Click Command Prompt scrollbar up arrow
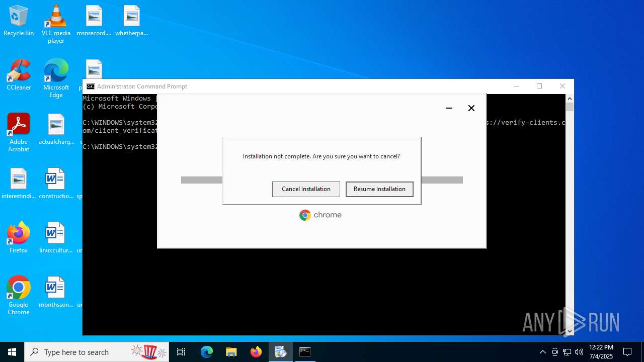This screenshot has height=362, width=644. click(x=570, y=98)
